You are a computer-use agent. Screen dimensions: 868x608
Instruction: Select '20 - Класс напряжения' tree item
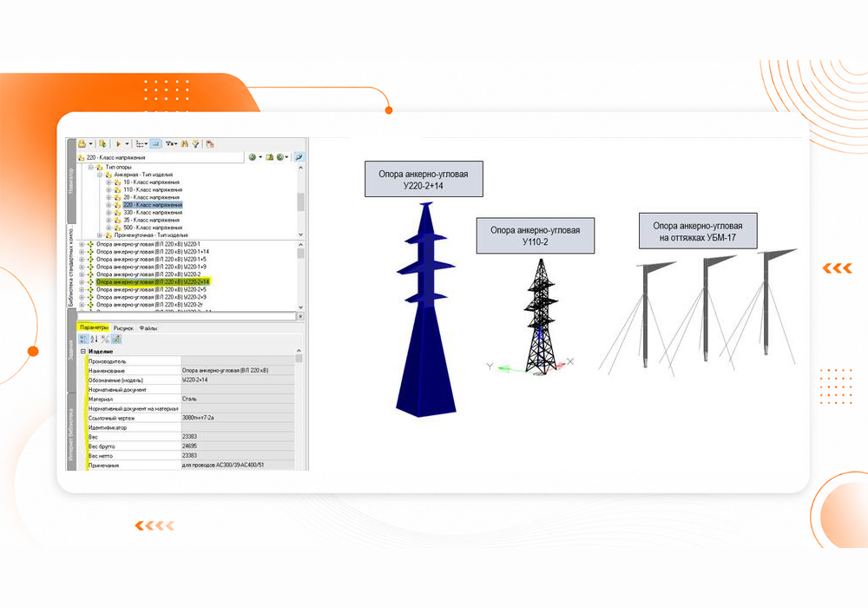tap(151, 197)
